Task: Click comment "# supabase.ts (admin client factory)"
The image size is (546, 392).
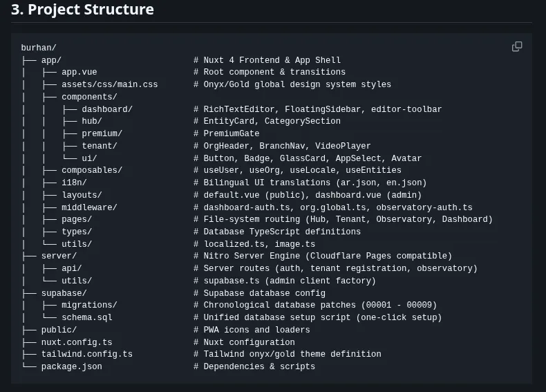Action: pyautogui.click(x=285, y=281)
